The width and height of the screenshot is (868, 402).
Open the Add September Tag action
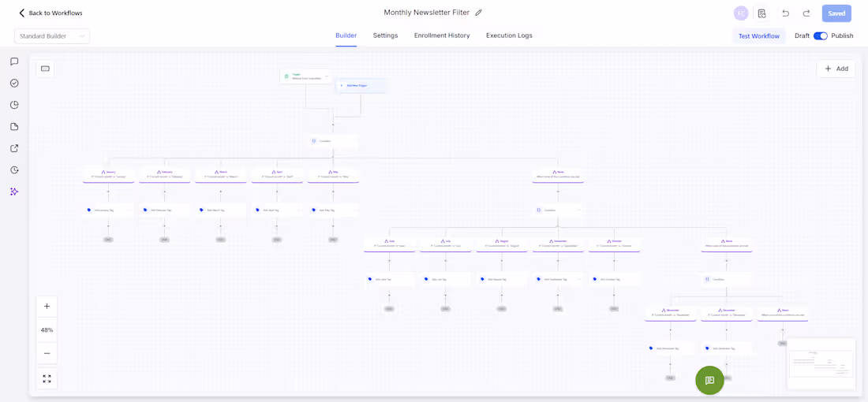[558, 279]
